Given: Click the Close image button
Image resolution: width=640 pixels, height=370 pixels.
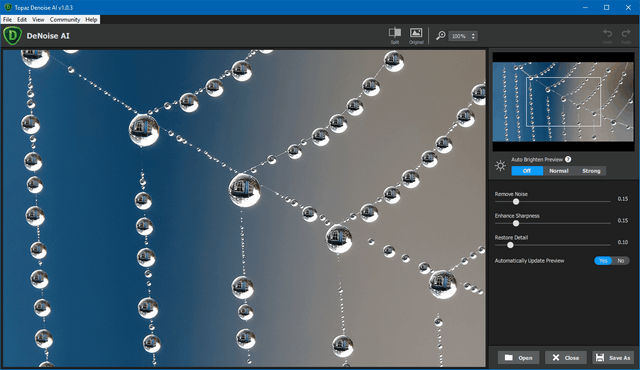Looking at the screenshot, I should coord(566,358).
